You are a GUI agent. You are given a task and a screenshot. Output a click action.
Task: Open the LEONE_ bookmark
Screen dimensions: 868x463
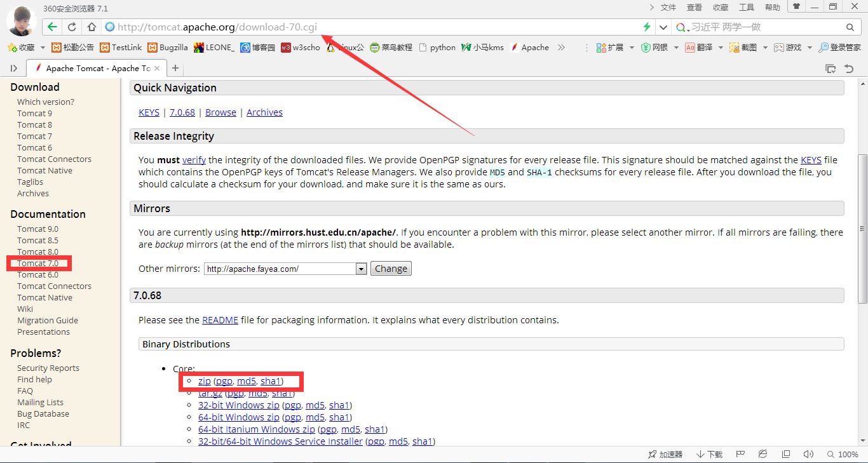[214, 48]
